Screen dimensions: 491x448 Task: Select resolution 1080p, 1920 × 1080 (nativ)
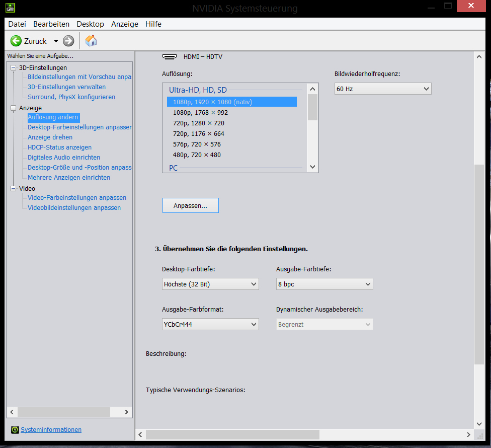click(232, 102)
